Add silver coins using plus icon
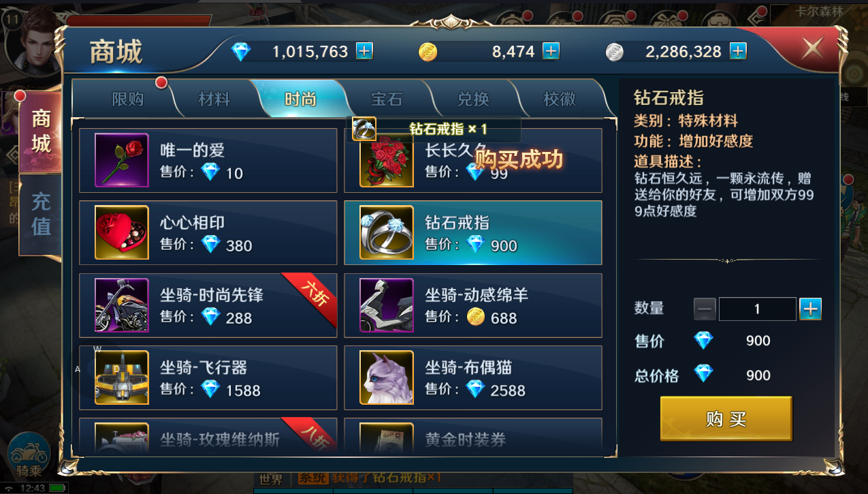 coord(738,51)
